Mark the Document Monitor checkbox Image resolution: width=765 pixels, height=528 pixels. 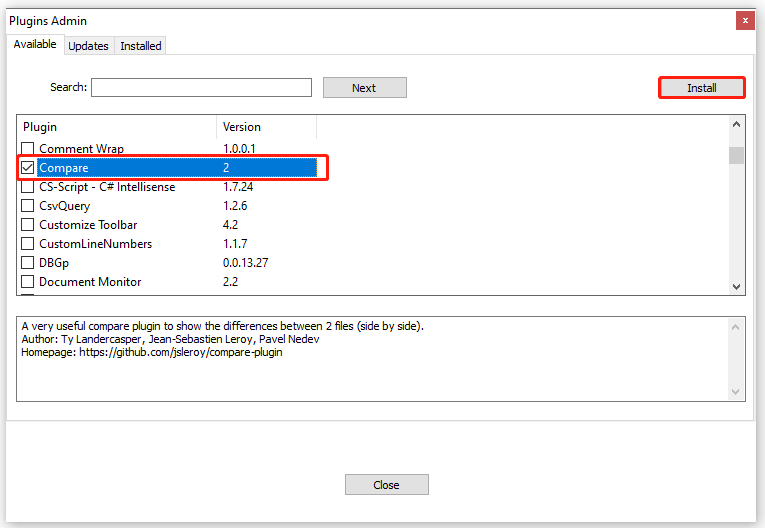[x=27, y=282]
